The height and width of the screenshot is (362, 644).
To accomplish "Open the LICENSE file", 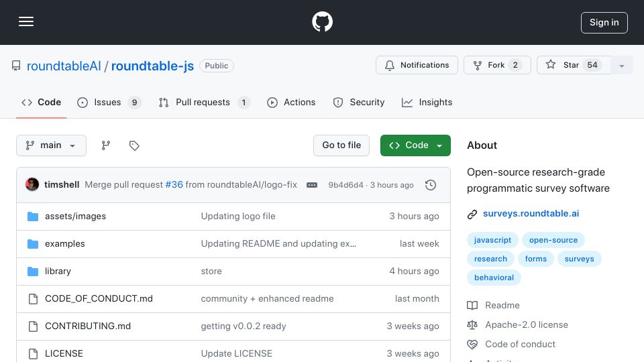I will 64,353.
